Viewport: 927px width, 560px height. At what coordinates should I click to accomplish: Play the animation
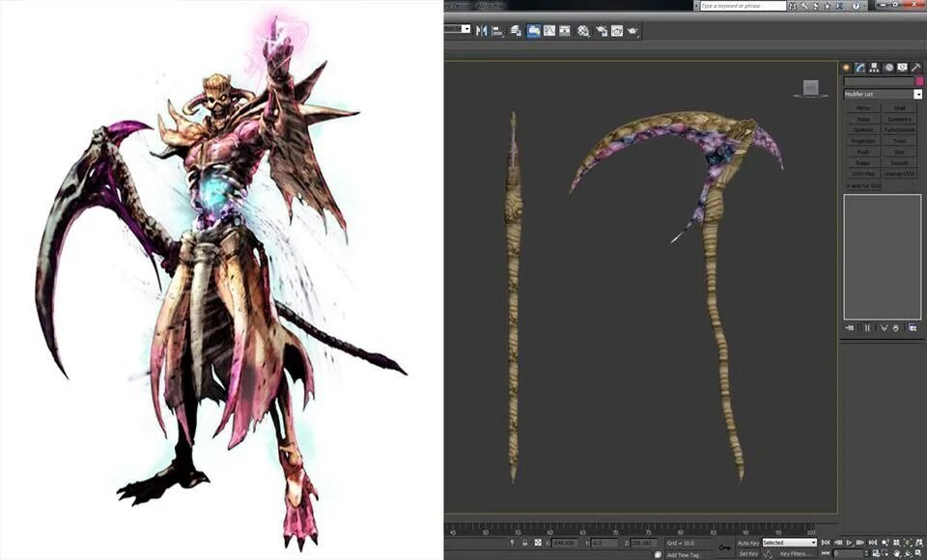(849, 543)
